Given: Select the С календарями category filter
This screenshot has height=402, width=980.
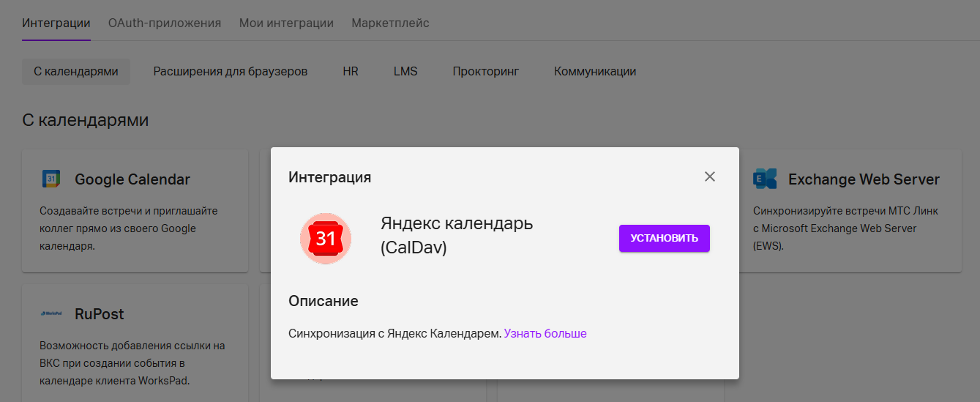Looking at the screenshot, I should (x=76, y=72).
